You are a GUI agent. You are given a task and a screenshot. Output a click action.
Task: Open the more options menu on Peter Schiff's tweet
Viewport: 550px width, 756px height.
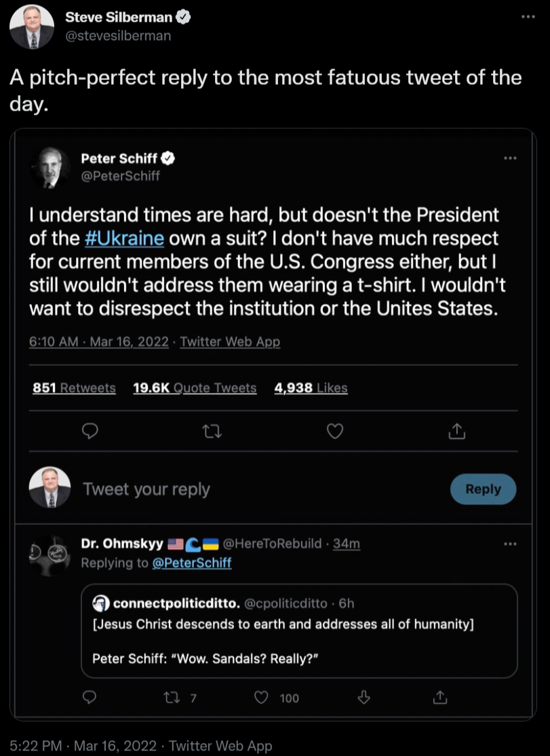pos(510,158)
